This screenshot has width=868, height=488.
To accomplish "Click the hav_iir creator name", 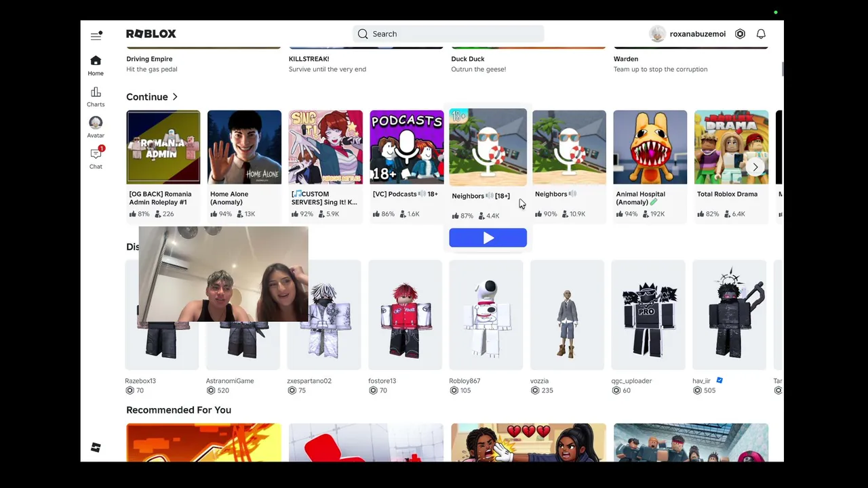I will 701,381.
